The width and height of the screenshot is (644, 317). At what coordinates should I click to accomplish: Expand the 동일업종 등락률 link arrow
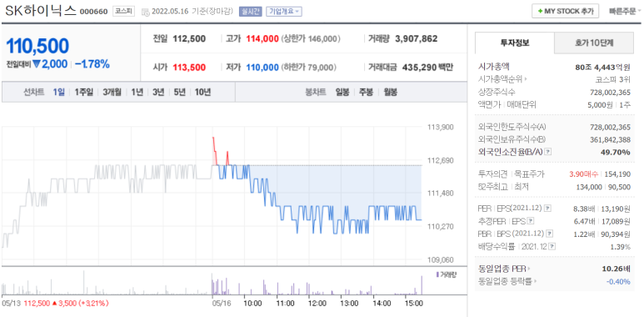pyautogui.click(x=535, y=282)
